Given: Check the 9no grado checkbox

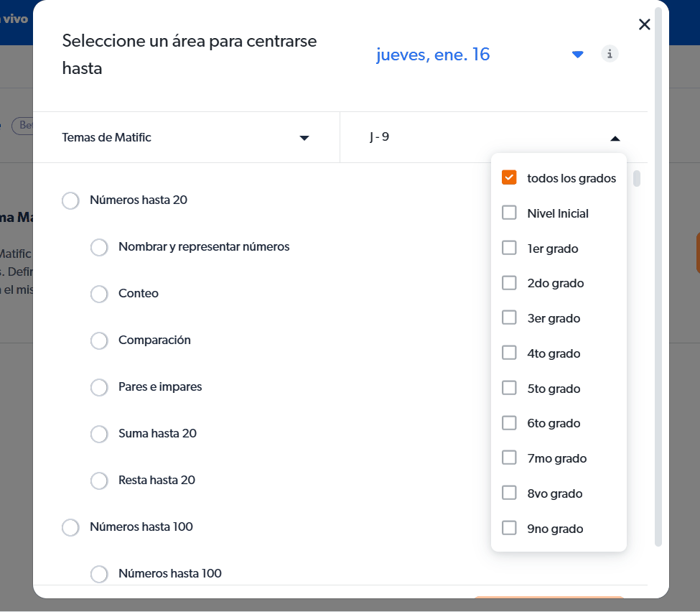Looking at the screenshot, I should click(x=509, y=528).
